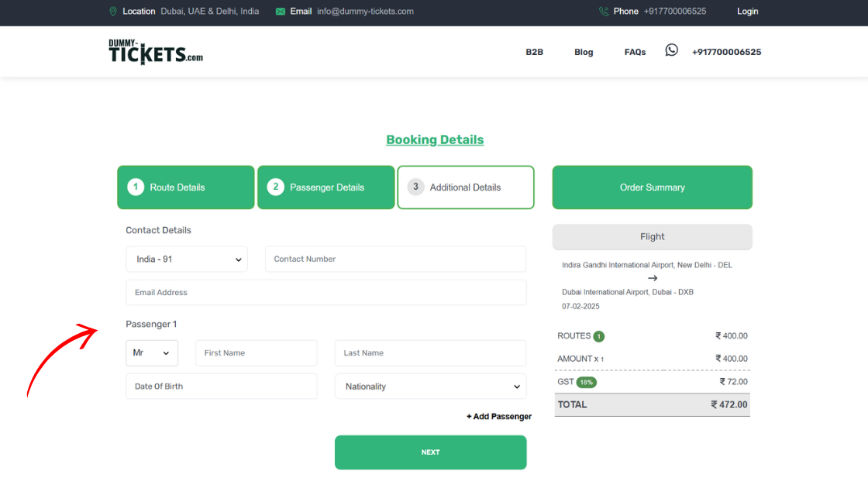The width and height of the screenshot is (868, 488).
Task: Click the GST 18% badge
Action: pyautogui.click(x=586, y=382)
